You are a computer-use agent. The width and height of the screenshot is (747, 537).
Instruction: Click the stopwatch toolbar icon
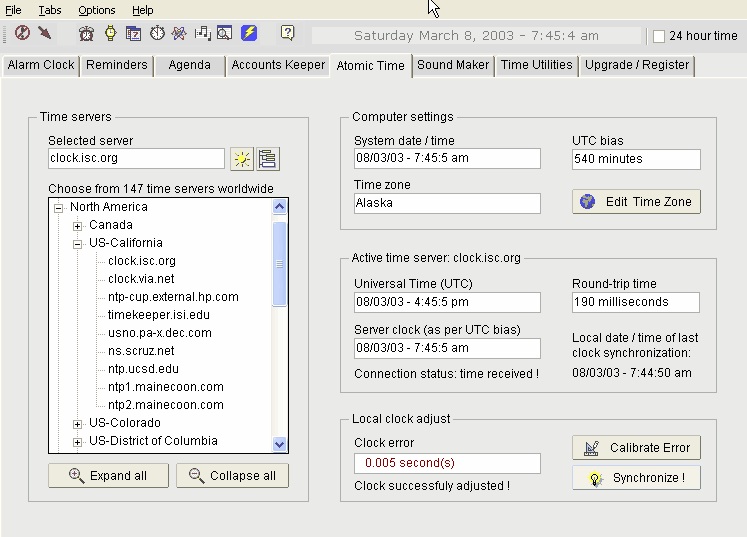tap(157, 34)
